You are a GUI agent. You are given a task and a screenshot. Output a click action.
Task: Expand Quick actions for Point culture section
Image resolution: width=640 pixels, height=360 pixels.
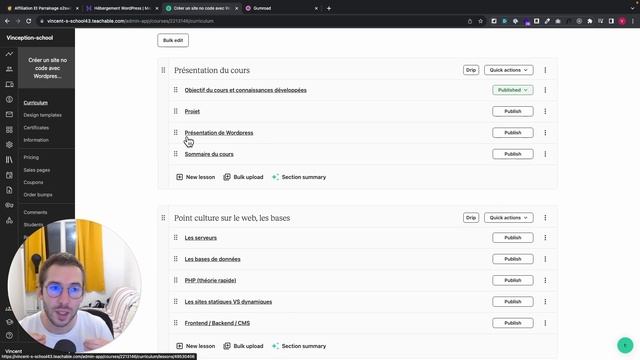(509, 218)
